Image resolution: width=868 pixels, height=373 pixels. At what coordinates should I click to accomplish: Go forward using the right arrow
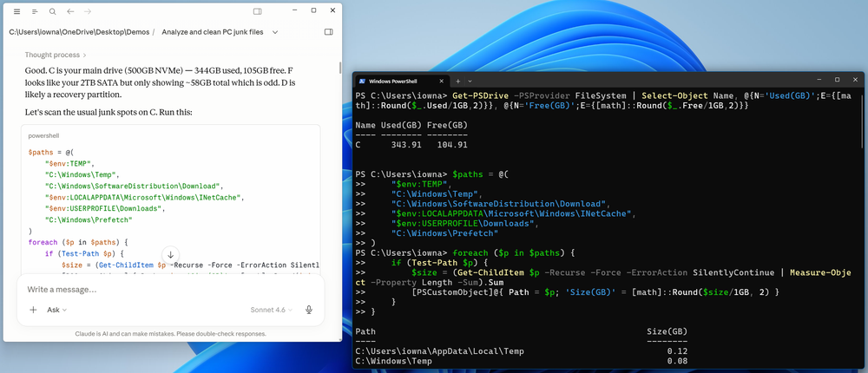coord(88,11)
